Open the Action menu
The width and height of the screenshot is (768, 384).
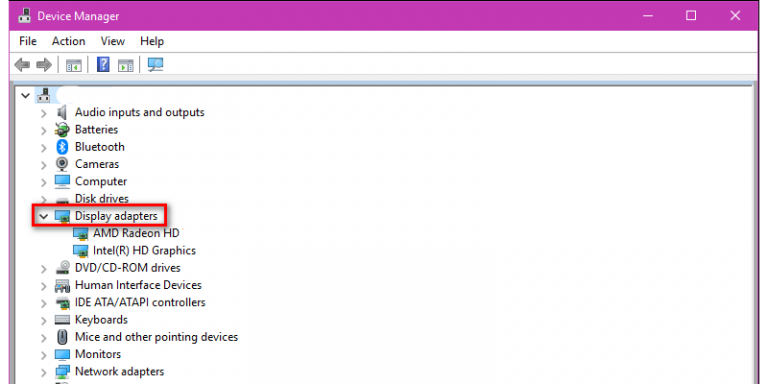point(69,41)
